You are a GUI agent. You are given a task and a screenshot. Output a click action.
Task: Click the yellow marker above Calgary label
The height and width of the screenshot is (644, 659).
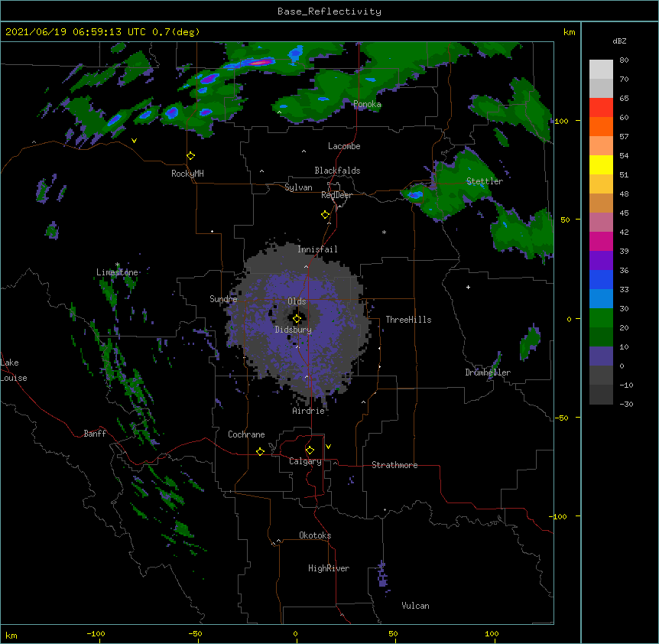(x=310, y=450)
